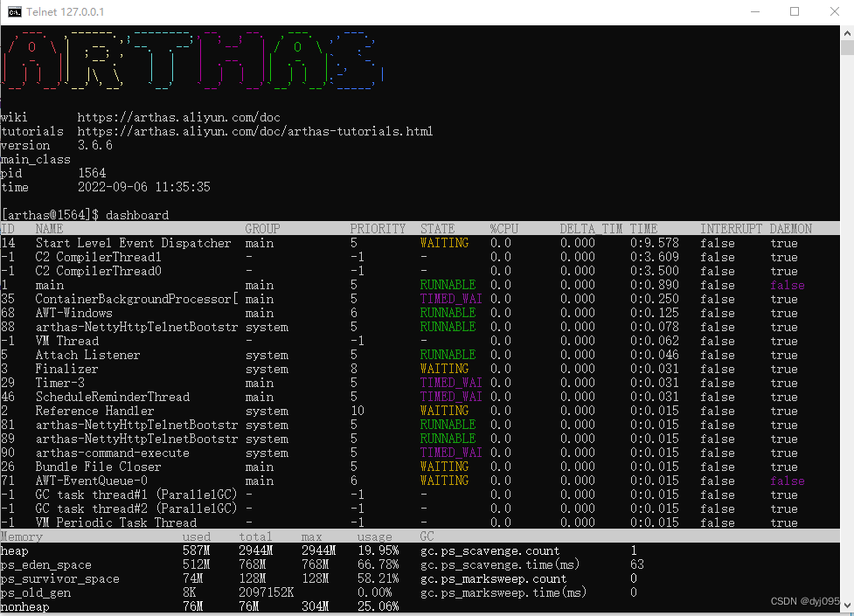Click gc.ps_marksweep.time(ms) entry
The image size is (854, 616).
click(503, 593)
